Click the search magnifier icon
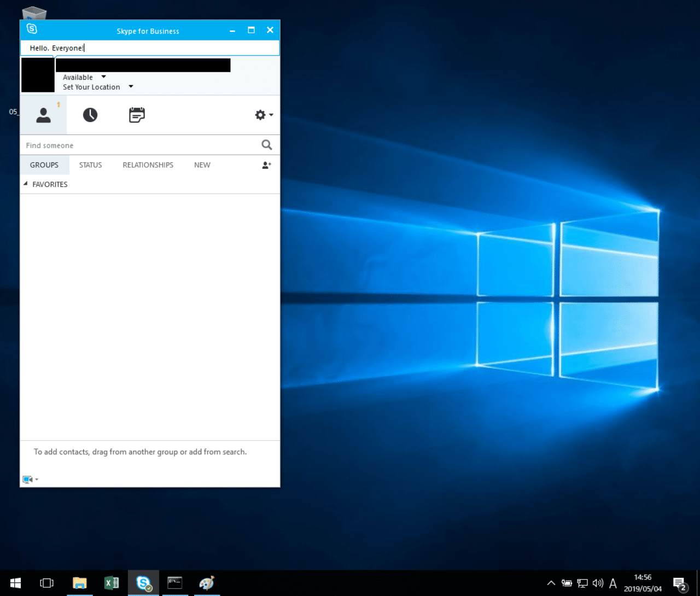 (267, 145)
